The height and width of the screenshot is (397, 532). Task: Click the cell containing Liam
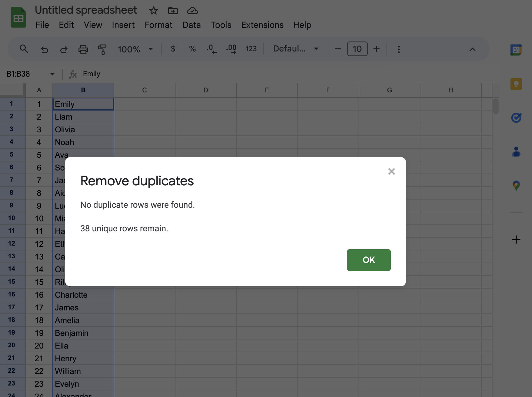tap(83, 117)
